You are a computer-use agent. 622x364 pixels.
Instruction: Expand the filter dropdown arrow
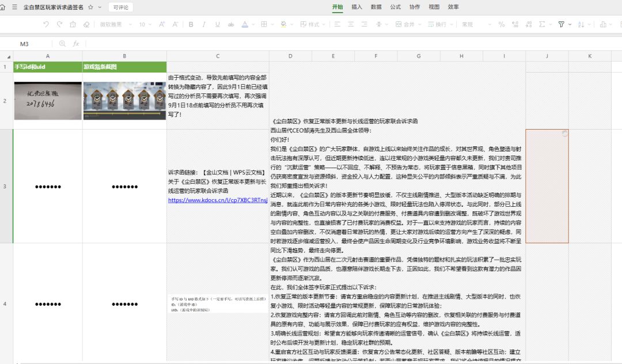570,25
